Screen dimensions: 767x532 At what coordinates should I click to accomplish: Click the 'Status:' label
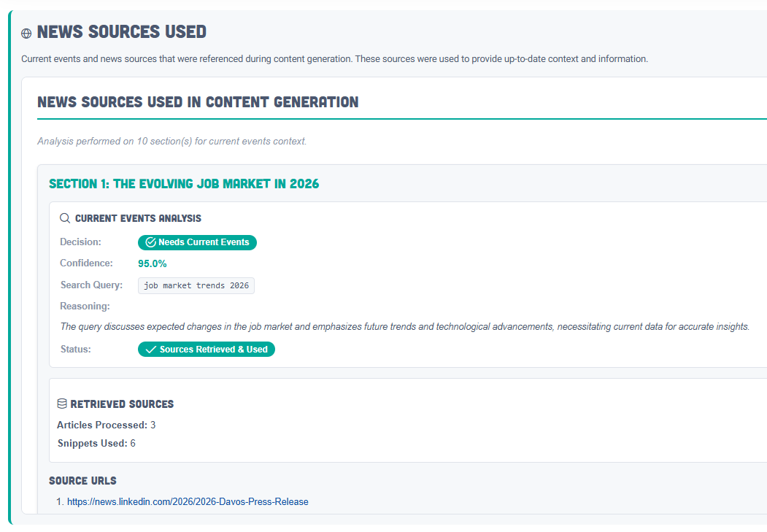[x=75, y=349]
